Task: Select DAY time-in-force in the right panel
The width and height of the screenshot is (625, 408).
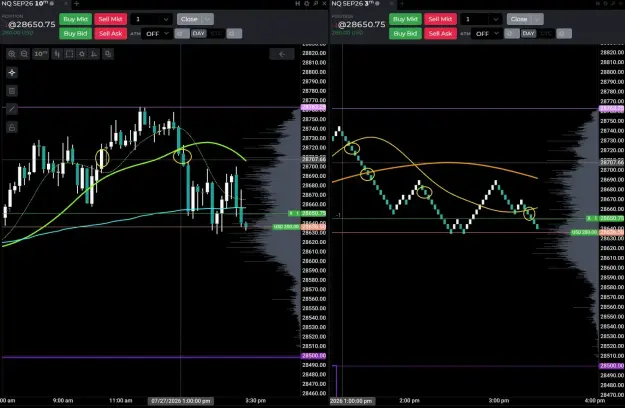Action: coord(528,33)
